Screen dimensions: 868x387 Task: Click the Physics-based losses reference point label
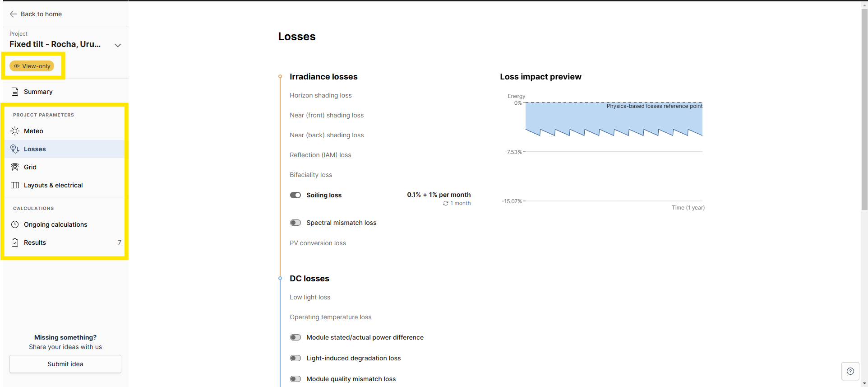click(x=655, y=106)
